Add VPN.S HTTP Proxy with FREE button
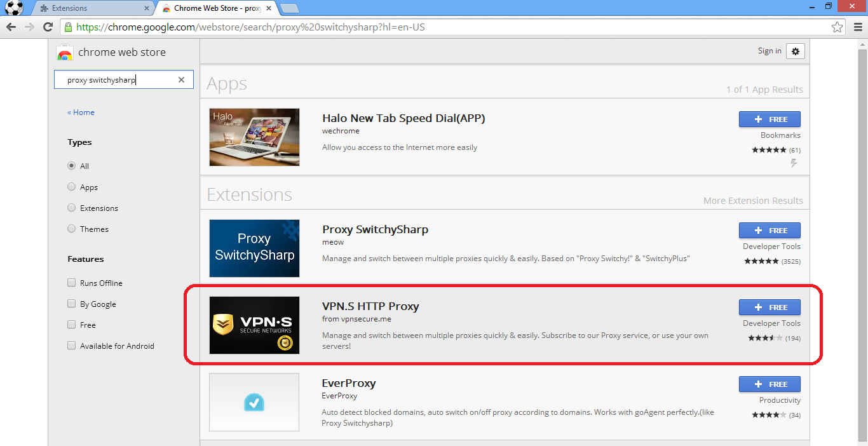 pyautogui.click(x=770, y=307)
